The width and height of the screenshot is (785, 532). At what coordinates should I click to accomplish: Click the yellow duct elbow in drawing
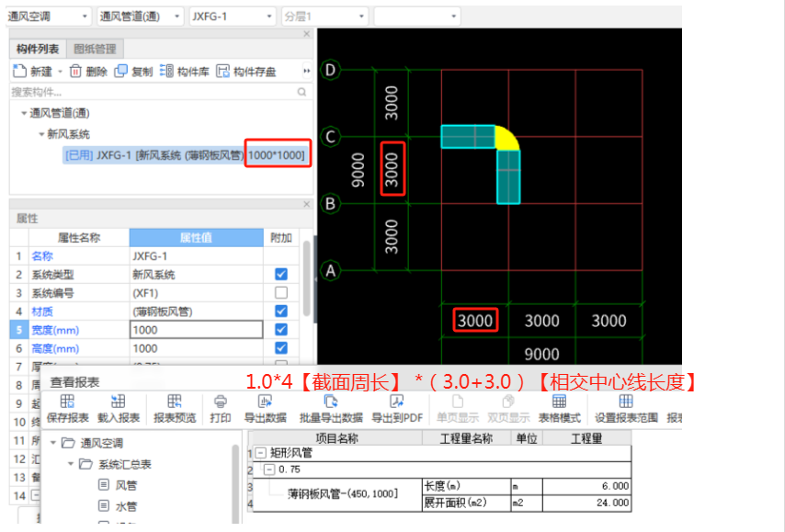[508, 137]
